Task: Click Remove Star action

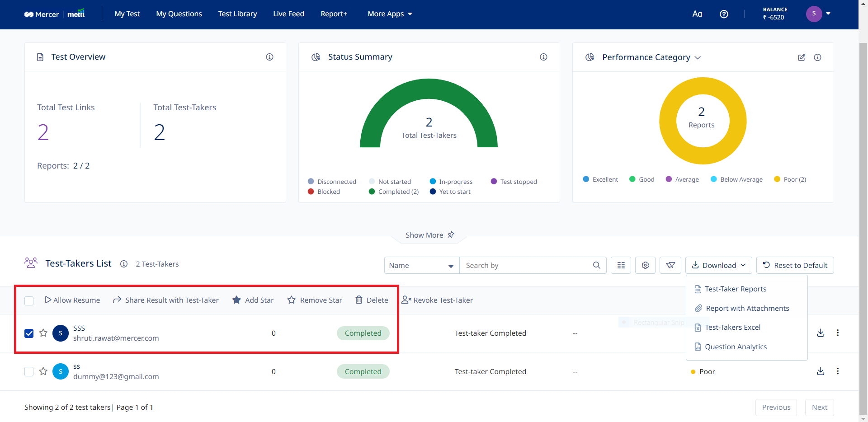Action: [315, 300]
